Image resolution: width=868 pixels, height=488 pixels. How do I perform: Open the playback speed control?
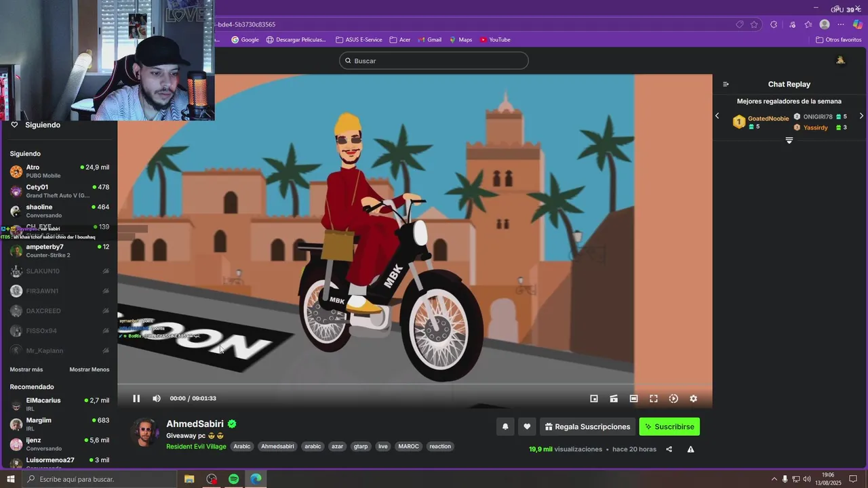[x=673, y=399]
